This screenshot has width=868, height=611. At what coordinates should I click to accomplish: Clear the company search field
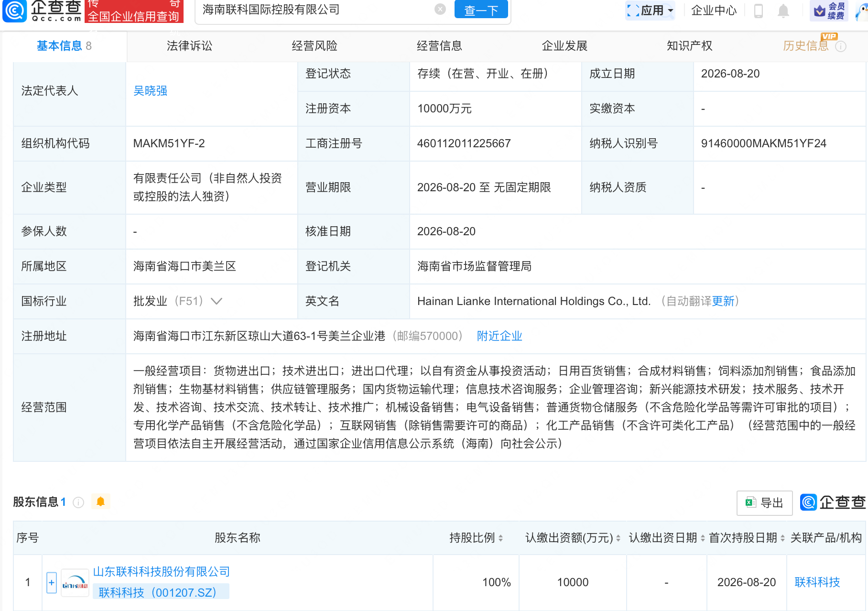pyautogui.click(x=440, y=10)
